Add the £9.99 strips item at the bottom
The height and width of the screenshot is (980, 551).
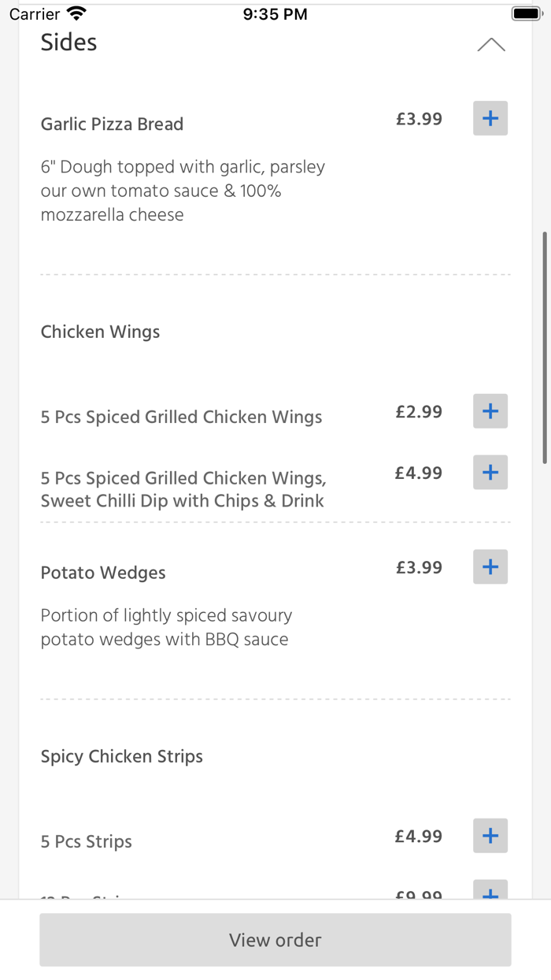pos(490,893)
